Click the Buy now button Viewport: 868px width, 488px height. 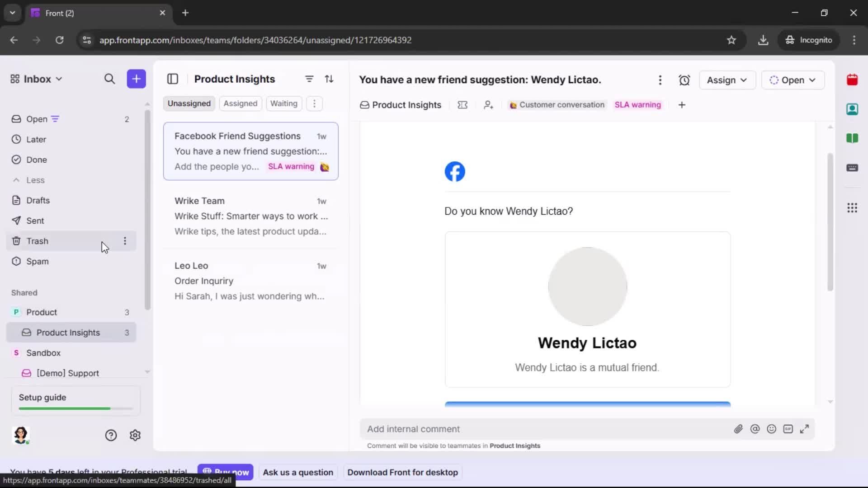pos(225,472)
